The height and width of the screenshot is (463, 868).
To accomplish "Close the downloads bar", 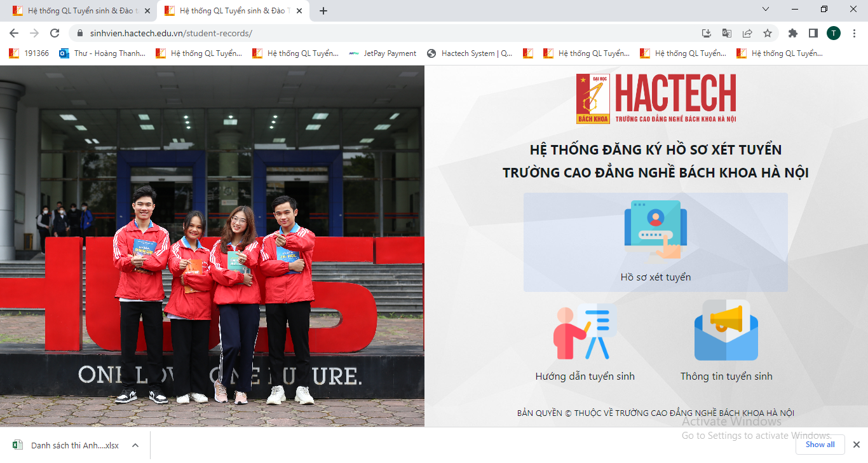I will 856,445.
